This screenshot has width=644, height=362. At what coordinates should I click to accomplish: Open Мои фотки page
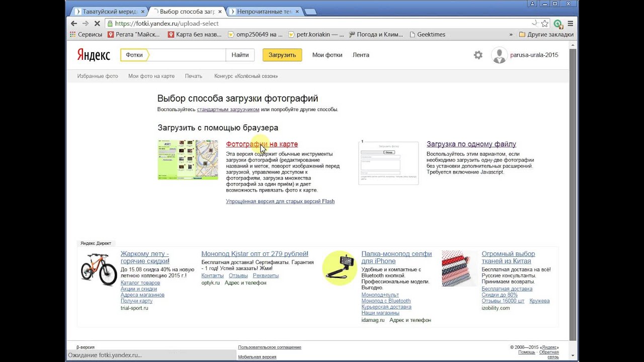point(327,55)
